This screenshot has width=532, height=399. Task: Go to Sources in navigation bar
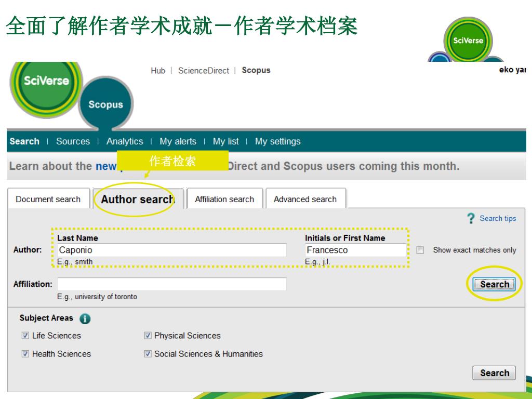pos(73,141)
